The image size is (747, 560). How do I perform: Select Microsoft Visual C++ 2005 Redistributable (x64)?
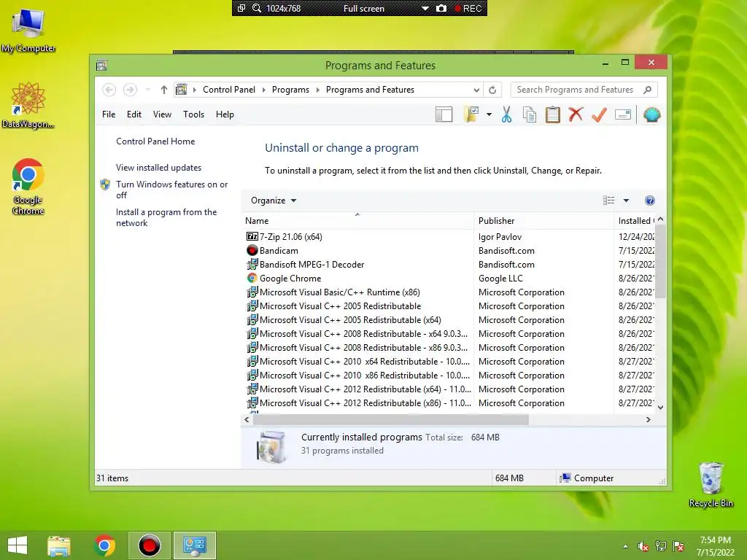click(350, 320)
